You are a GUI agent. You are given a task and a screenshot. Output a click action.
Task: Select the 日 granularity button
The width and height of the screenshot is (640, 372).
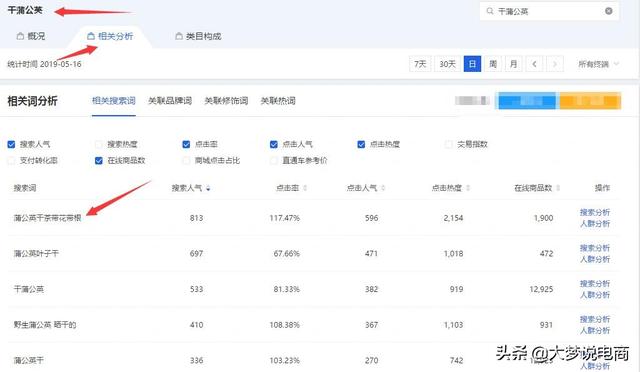pyautogui.click(x=472, y=64)
